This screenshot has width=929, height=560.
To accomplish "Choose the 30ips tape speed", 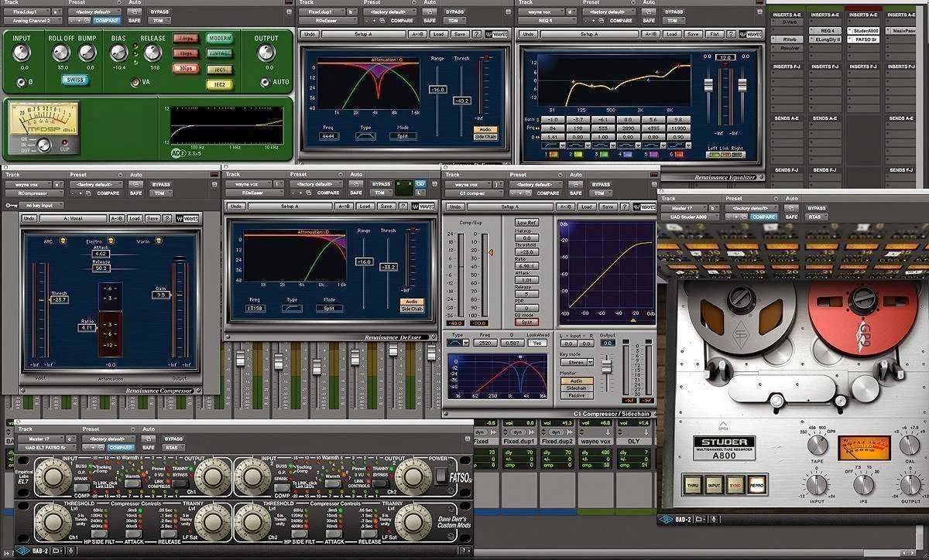I will pos(184,68).
